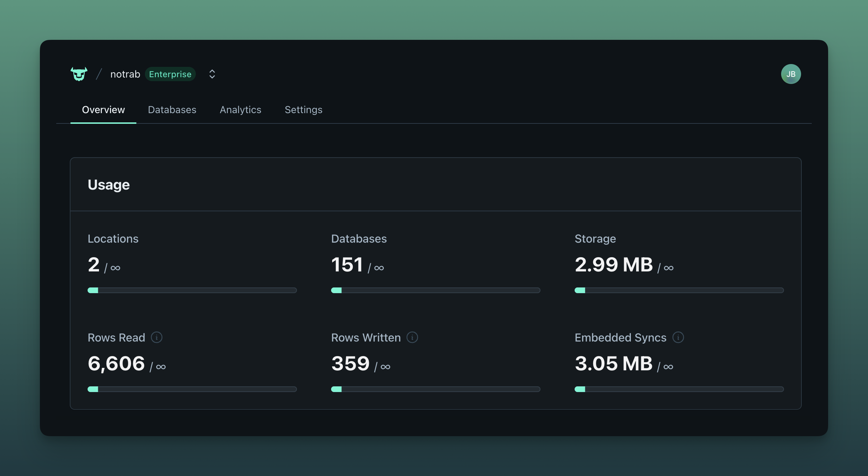
Task: Expand the organization switcher chevrons
Action: [x=212, y=74]
